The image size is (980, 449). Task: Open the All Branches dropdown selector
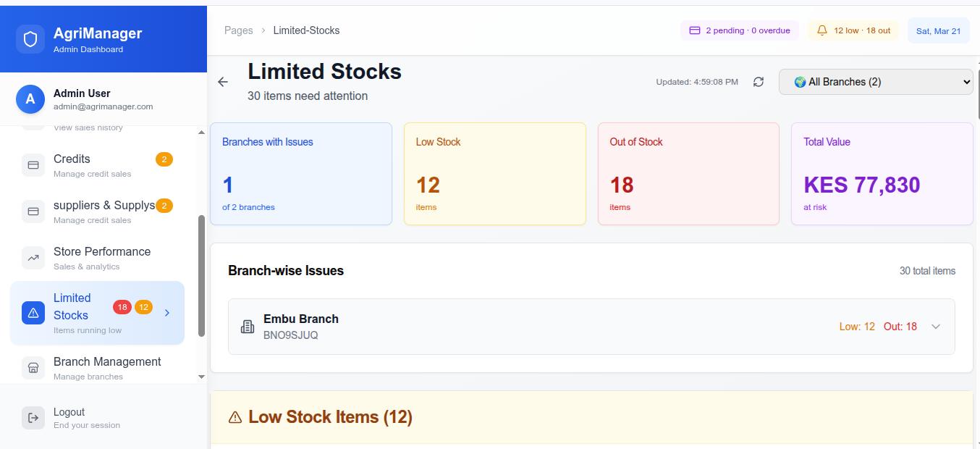(876, 82)
